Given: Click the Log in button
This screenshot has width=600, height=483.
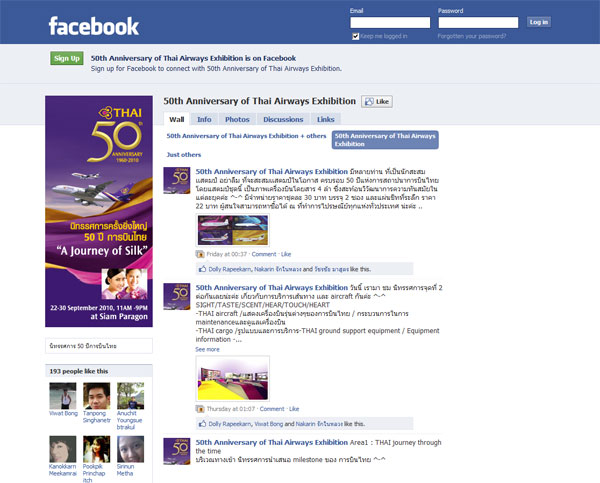Looking at the screenshot, I should tap(539, 22).
